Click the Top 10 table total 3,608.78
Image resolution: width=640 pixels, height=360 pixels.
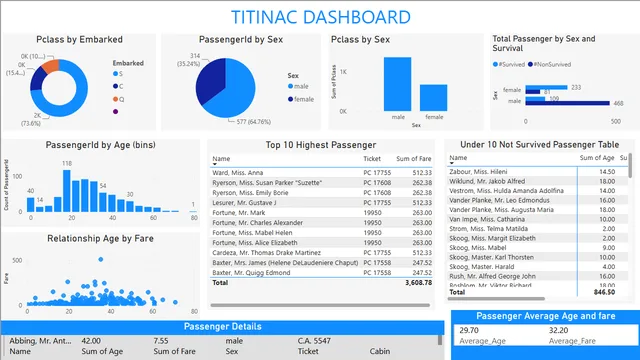[x=418, y=282]
